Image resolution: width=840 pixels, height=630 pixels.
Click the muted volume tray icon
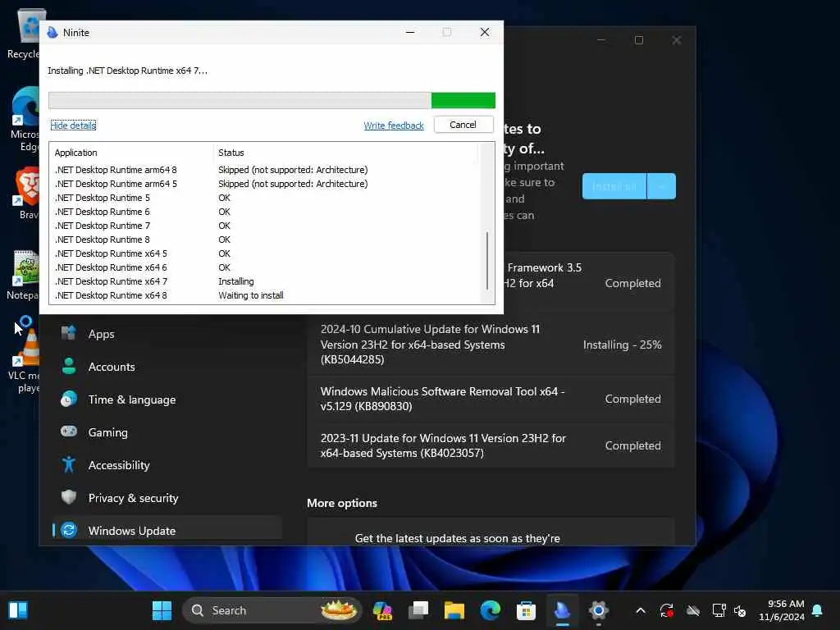click(x=741, y=610)
